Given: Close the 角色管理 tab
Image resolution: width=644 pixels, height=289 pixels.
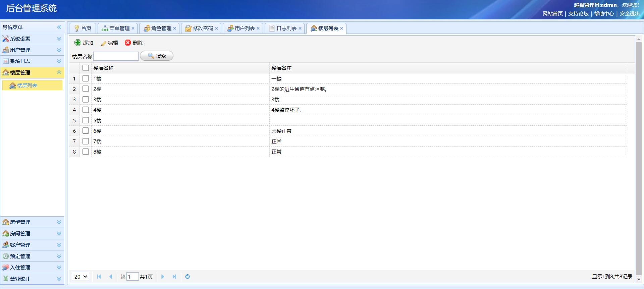Looking at the screenshot, I should (x=174, y=28).
